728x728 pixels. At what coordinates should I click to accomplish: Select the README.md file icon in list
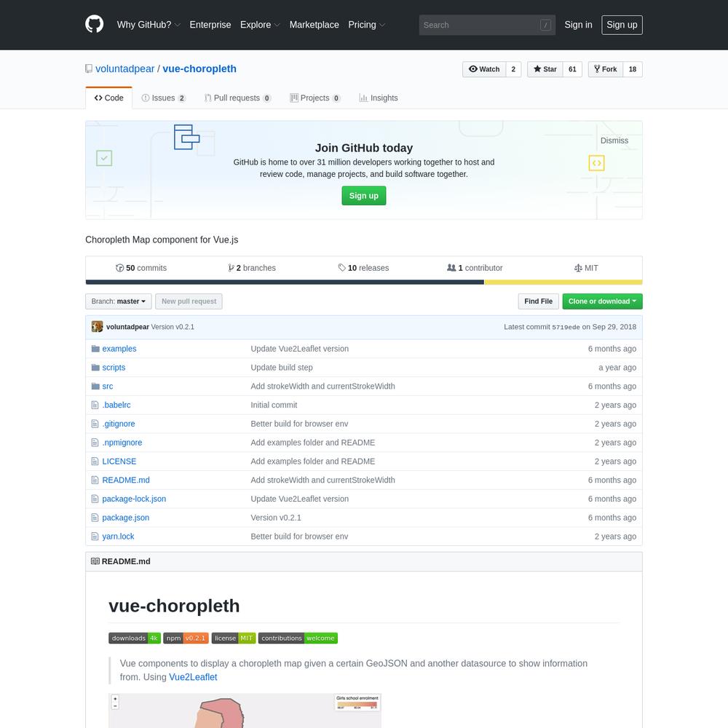point(95,480)
